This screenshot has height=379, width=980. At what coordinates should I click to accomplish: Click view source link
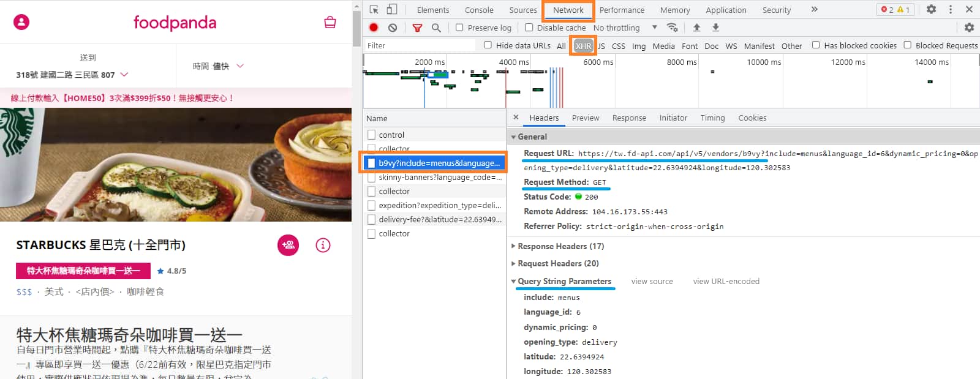(652, 282)
